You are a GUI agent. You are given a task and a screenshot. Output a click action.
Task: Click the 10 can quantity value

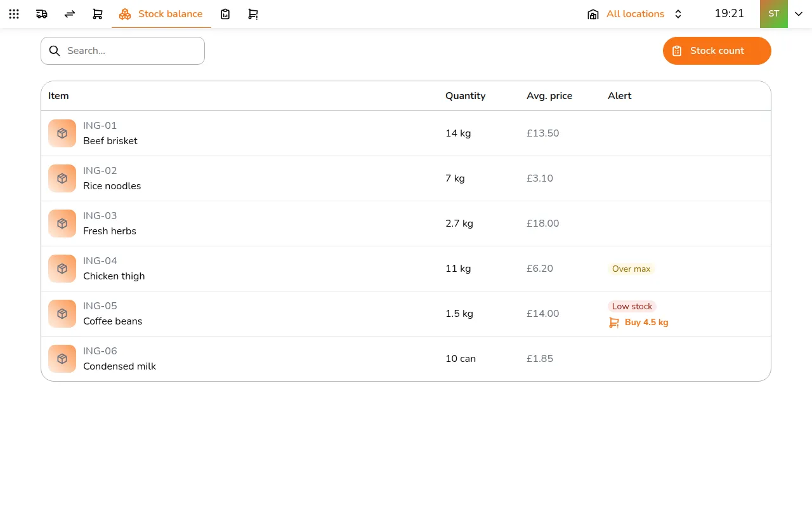[461, 359]
